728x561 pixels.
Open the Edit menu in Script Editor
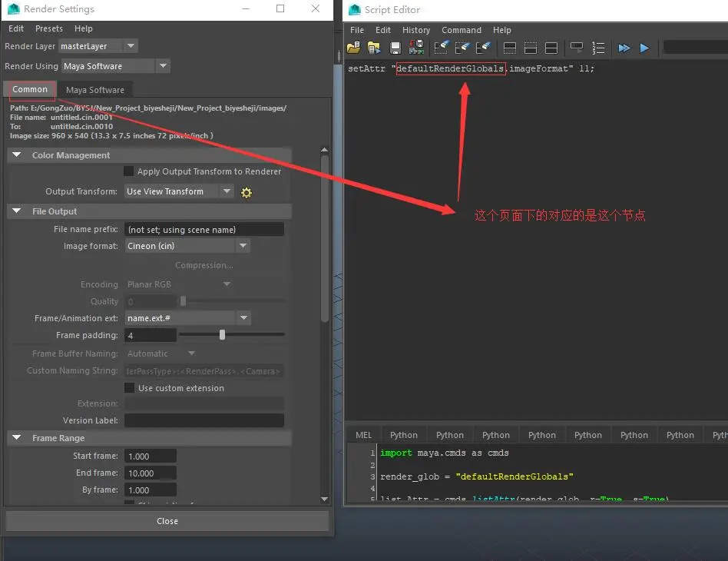[x=383, y=30]
